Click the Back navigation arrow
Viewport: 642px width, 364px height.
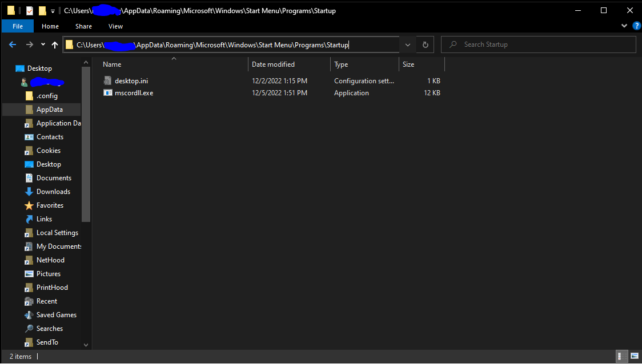point(13,45)
